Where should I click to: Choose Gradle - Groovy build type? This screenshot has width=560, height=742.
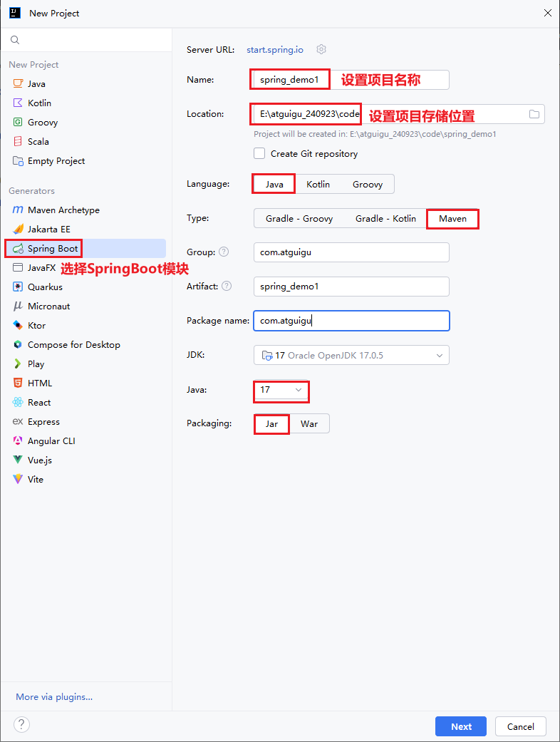(299, 219)
